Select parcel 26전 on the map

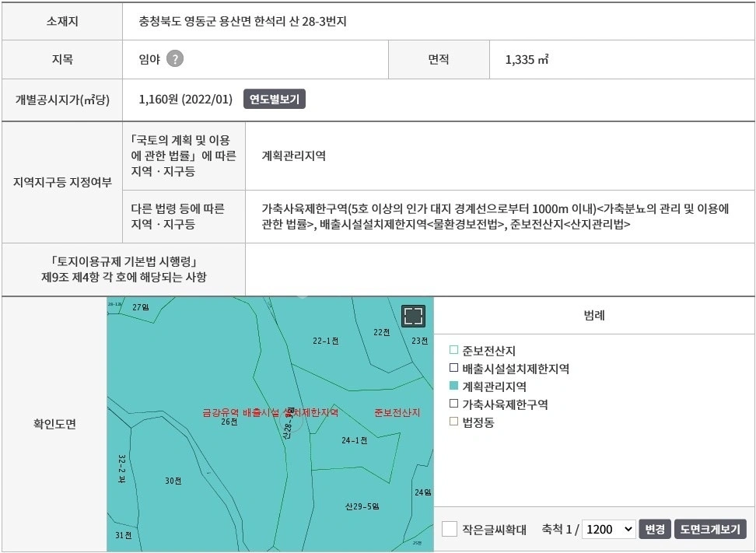(229, 422)
